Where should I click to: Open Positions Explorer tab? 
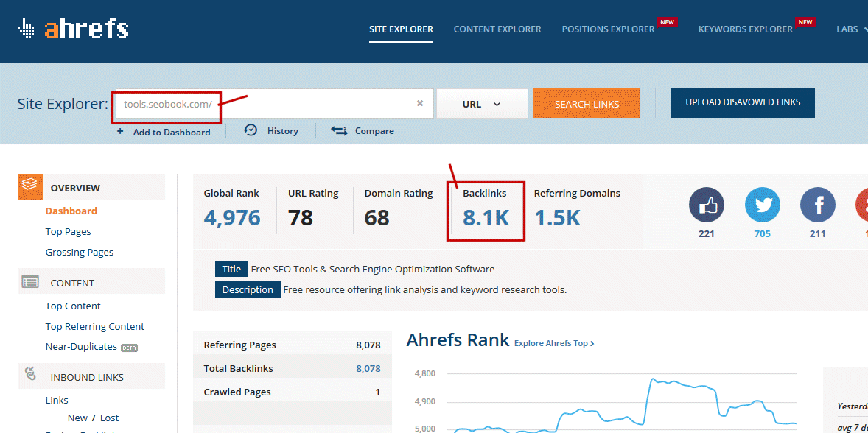point(609,29)
